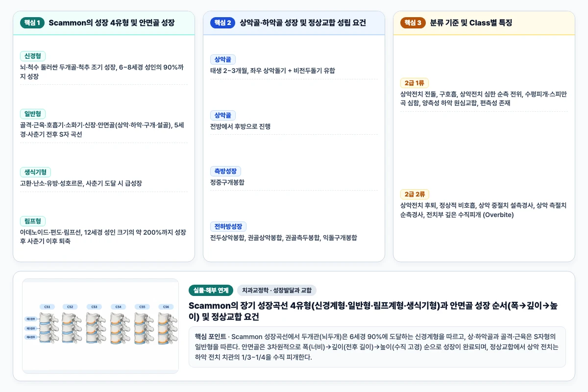
Task: Click the 신경형 tag
Action: coord(33,56)
